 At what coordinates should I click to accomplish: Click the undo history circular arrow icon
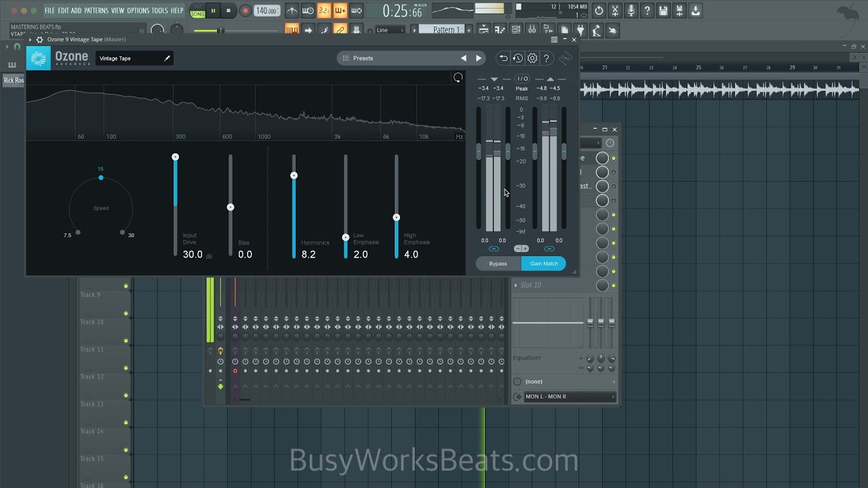click(x=599, y=11)
